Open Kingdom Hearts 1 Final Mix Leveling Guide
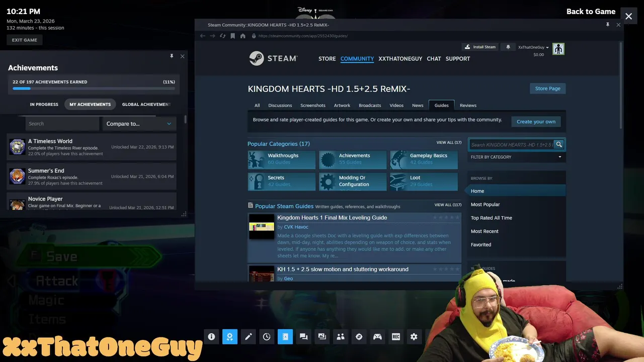The image size is (644, 362). click(x=332, y=218)
